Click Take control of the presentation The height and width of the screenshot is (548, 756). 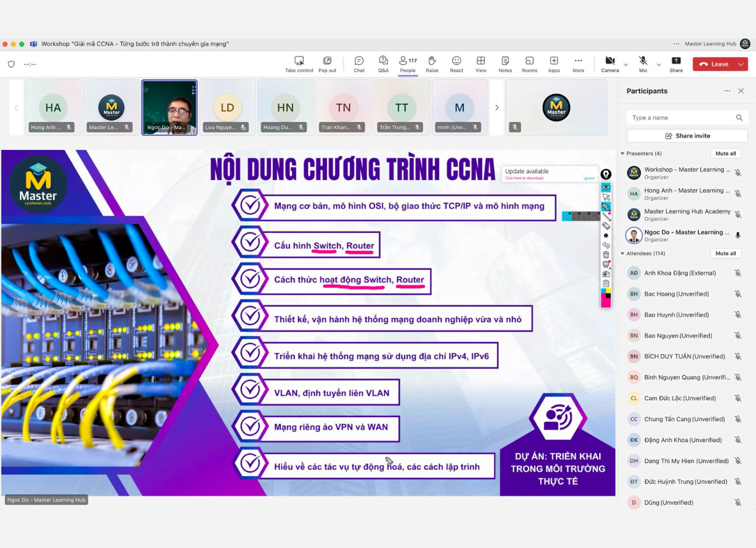299,64
